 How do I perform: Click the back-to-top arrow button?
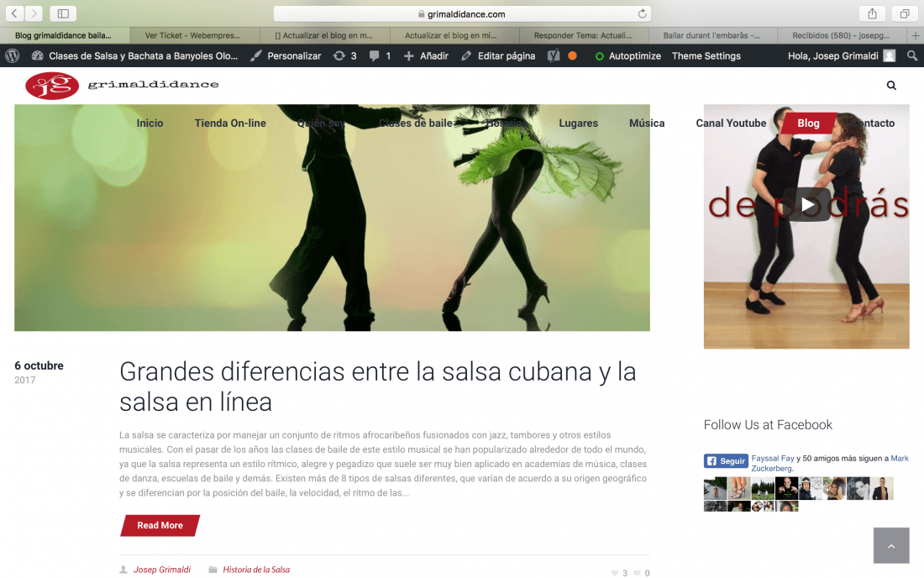coord(891,545)
